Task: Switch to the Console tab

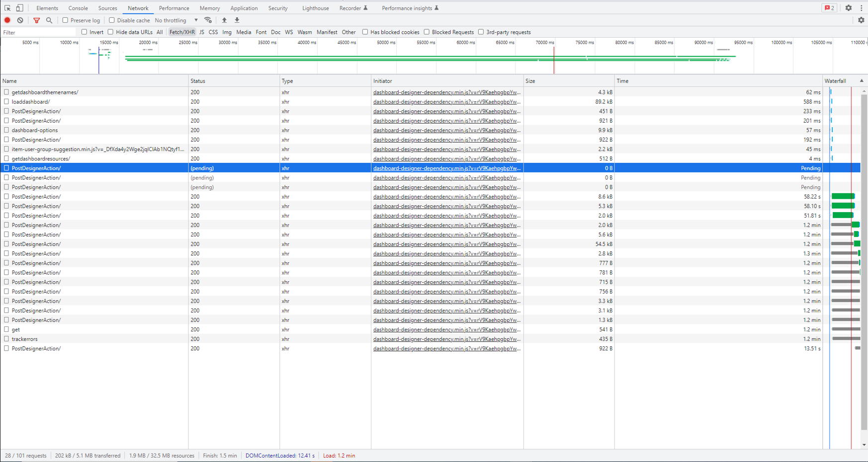Action: click(78, 7)
